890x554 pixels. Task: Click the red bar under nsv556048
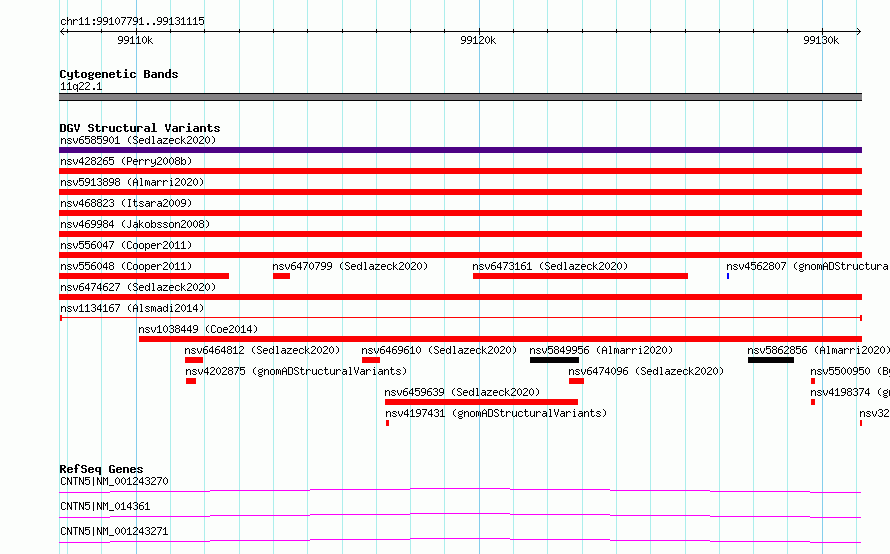point(144,276)
